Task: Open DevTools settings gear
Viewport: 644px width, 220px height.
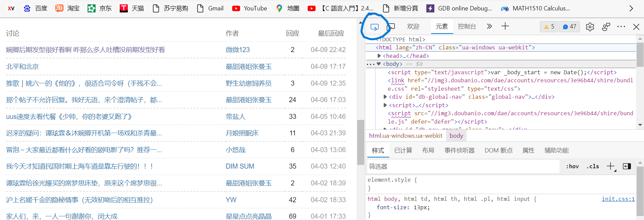Action: coord(590,27)
